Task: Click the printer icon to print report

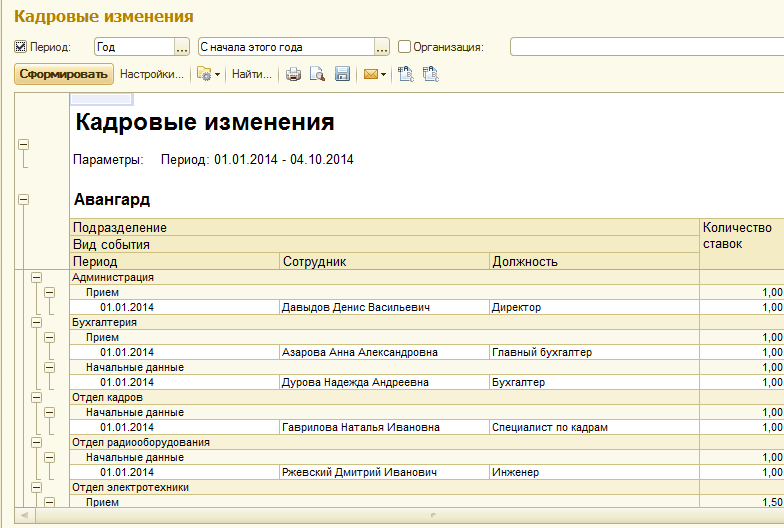Action: [294, 74]
